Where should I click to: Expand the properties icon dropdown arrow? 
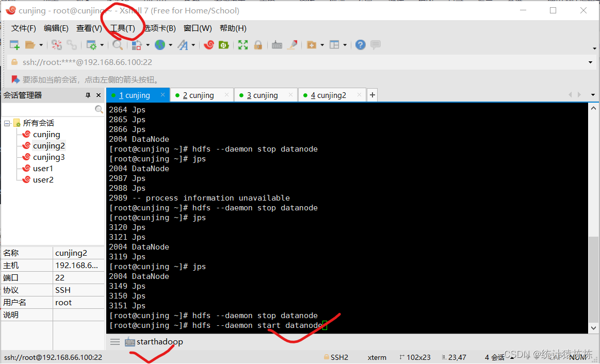pos(102,45)
